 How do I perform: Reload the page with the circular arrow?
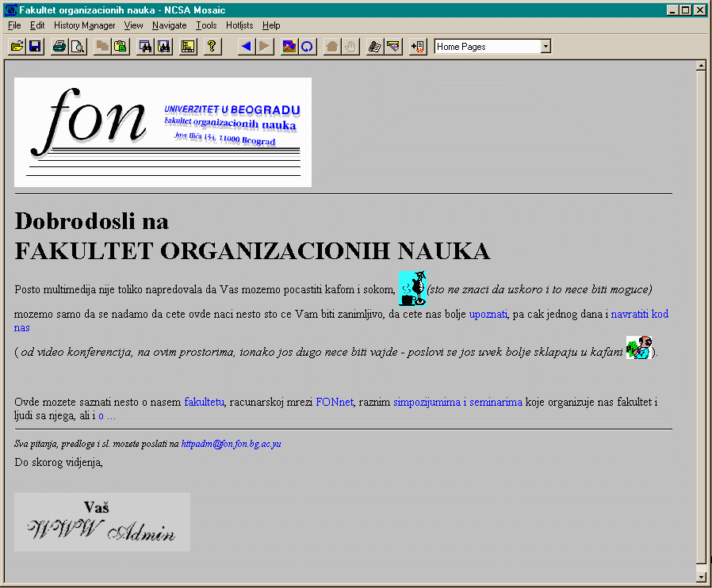308,46
